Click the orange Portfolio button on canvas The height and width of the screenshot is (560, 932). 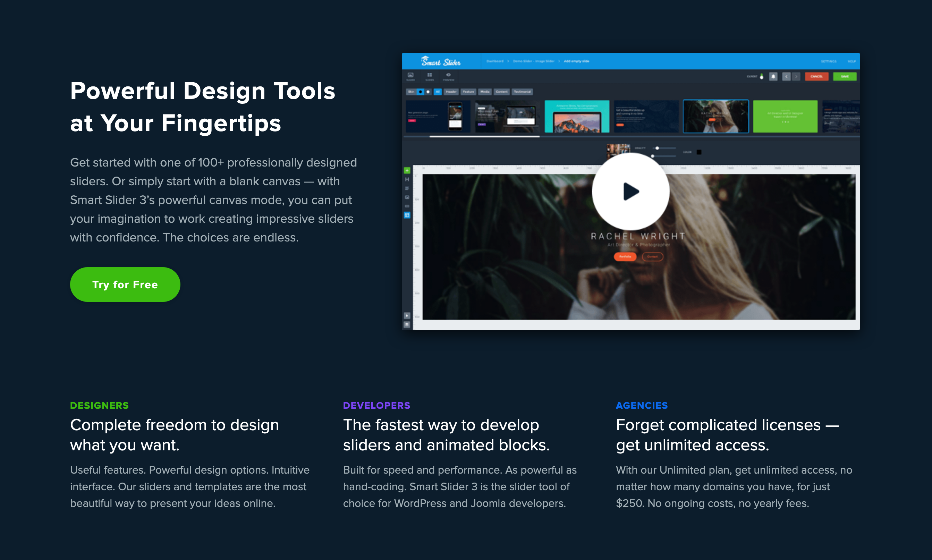625,257
